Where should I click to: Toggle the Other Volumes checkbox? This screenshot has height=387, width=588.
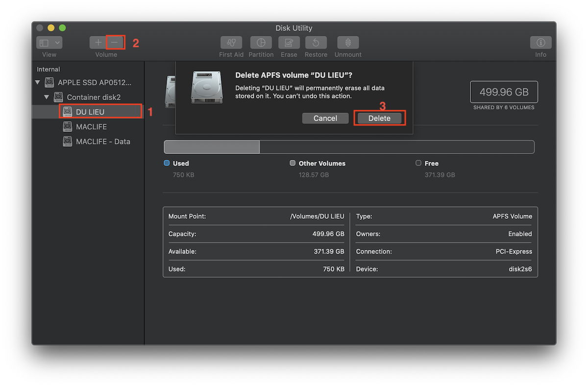(293, 163)
